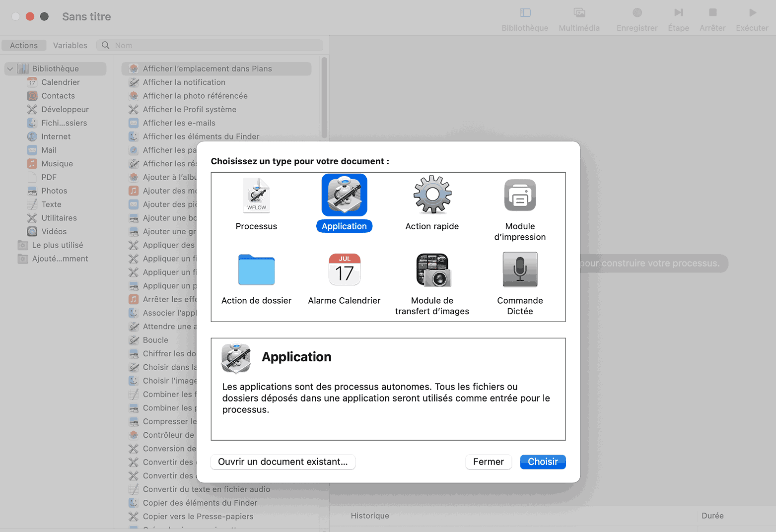Select the Processus document type icon
The height and width of the screenshot is (532, 776).
coord(256,195)
